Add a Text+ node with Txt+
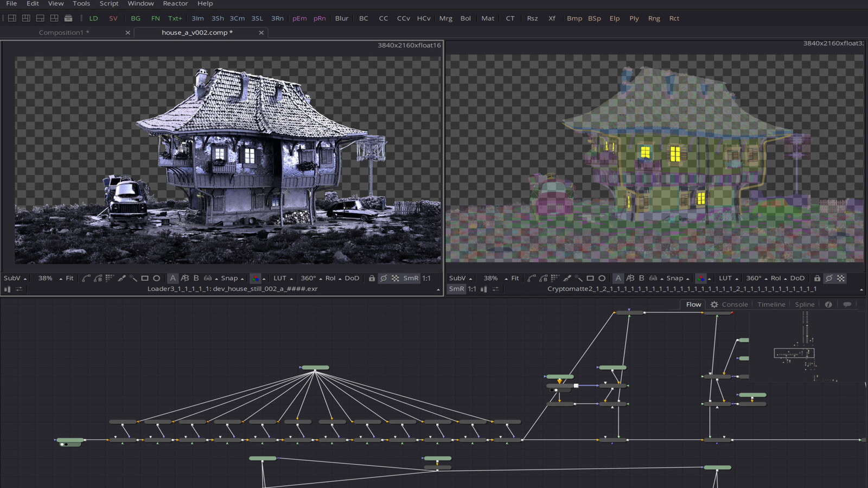Viewport: 868px width, 488px height. (175, 18)
